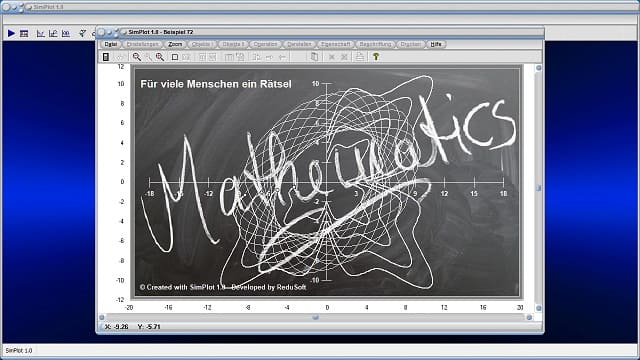Screen dimensions: 640x360
Task: Click the vertical scrollbar's bottom arrow button
Action: [x=539, y=308]
